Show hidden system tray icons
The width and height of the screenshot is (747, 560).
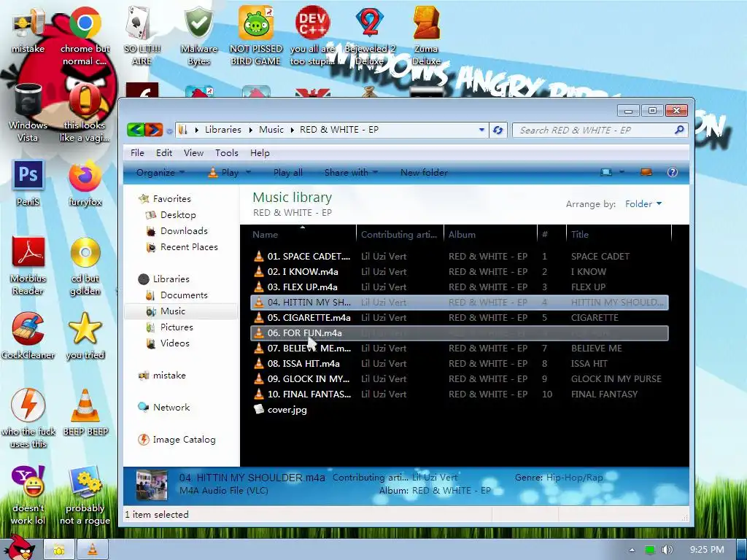632,550
